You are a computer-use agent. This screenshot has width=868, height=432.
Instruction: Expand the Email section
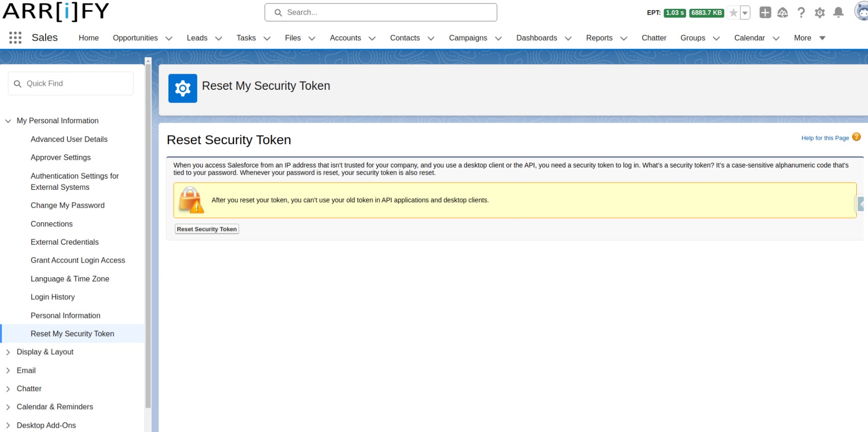point(8,370)
